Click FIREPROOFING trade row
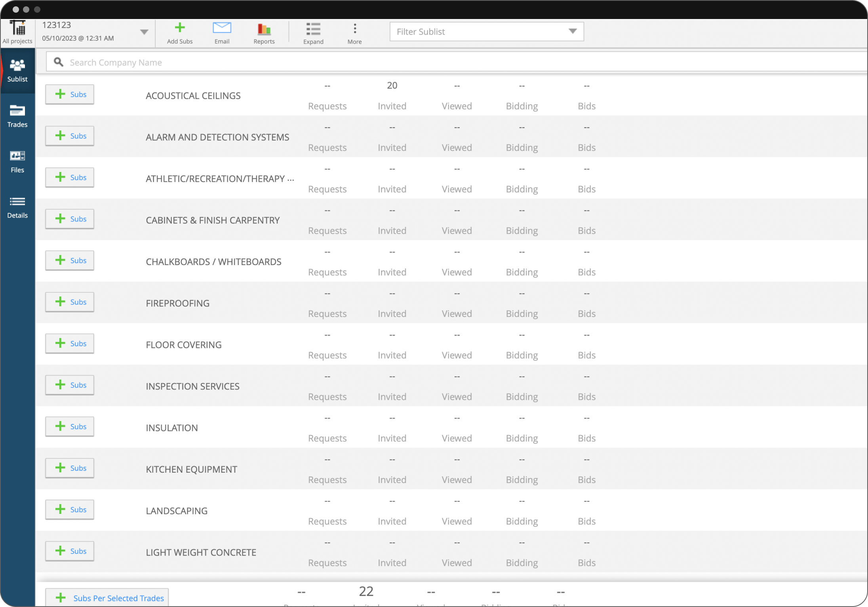 (178, 303)
